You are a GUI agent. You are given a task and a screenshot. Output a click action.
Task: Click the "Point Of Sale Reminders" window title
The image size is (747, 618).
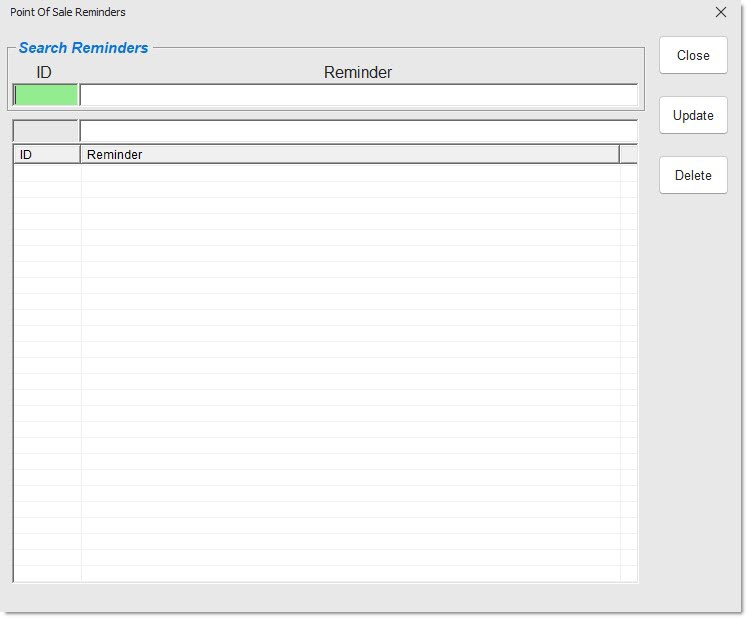click(x=68, y=12)
